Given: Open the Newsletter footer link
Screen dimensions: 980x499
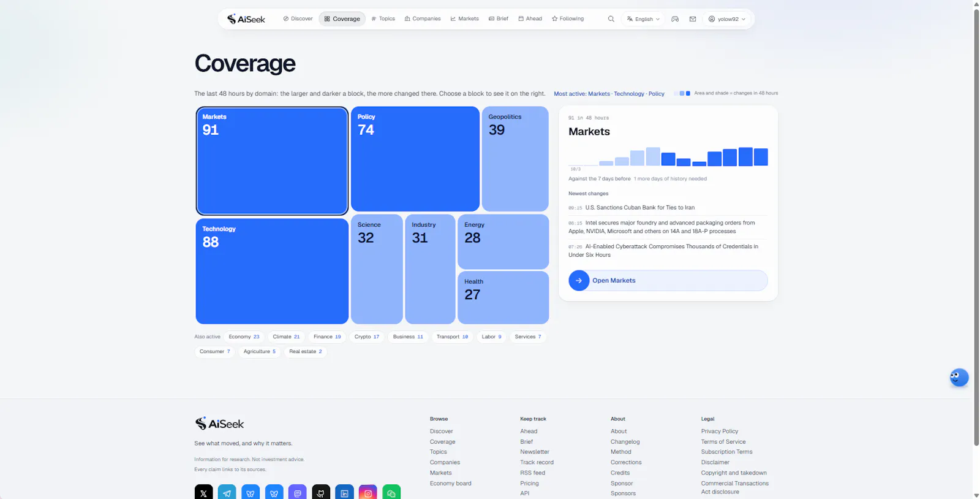Looking at the screenshot, I should [535, 452].
